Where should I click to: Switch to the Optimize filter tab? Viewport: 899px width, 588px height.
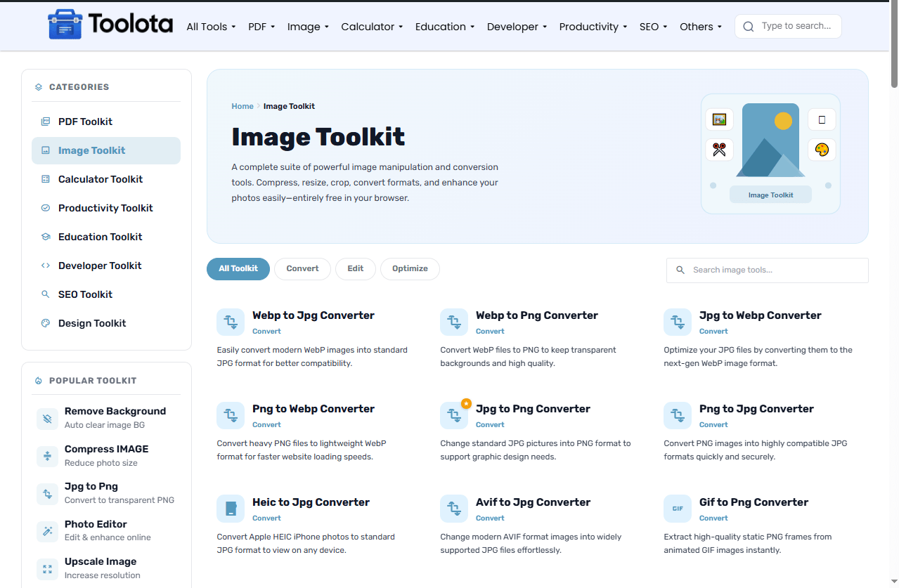[x=410, y=269]
